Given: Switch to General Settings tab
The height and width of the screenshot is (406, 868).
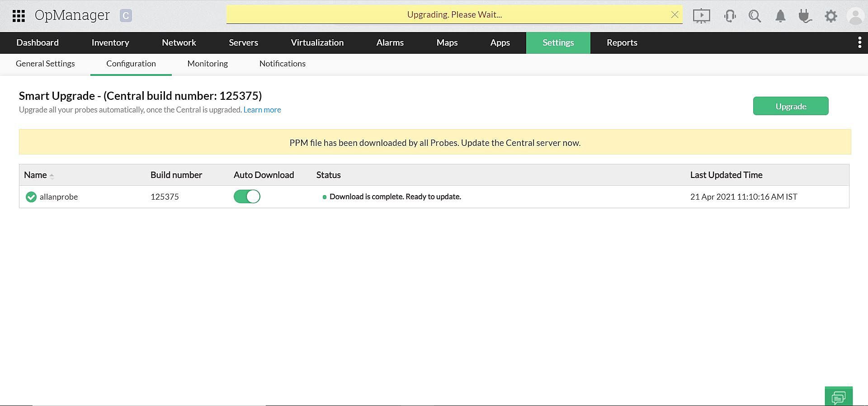Looking at the screenshot, I should [45, 64].
